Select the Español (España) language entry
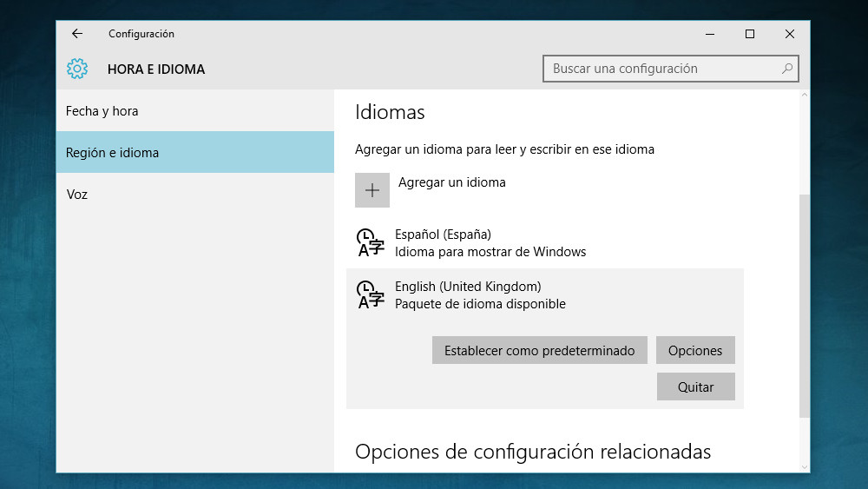The width and height of the screenshot is (868, 489). tap(545, 242)
